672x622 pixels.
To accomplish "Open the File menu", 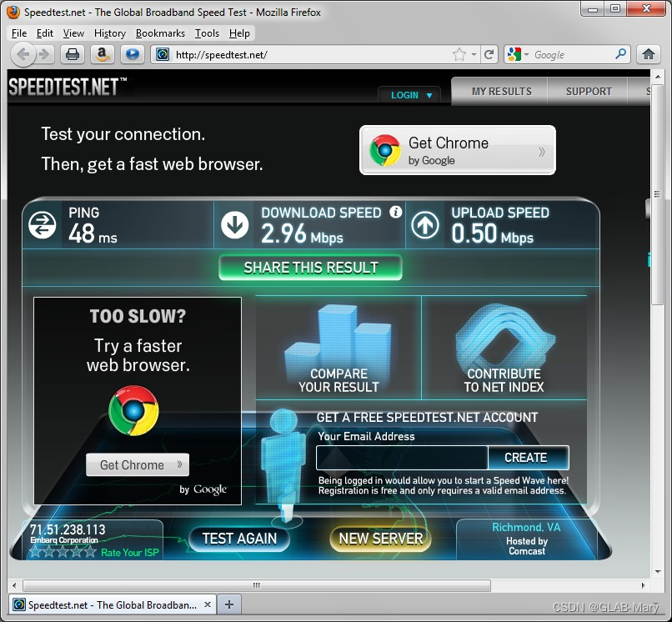I will point(19,33).
